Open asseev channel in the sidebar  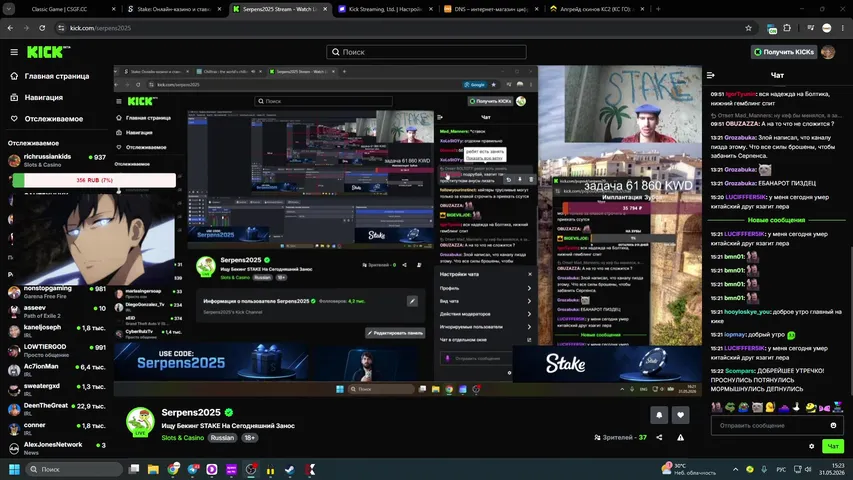click(57, 311)
